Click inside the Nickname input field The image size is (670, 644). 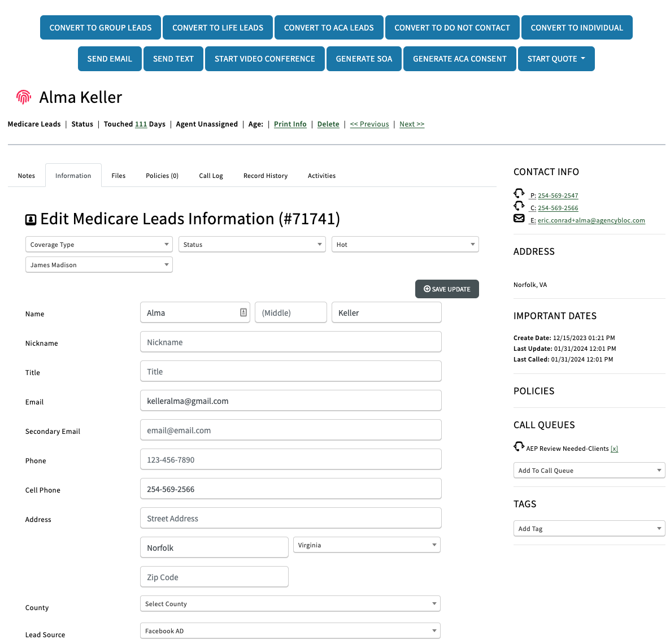290,342
